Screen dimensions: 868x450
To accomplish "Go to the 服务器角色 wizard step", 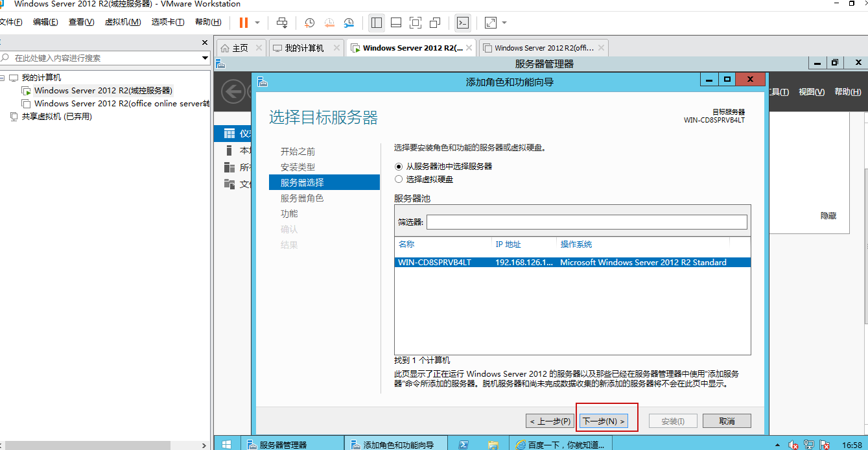I will 302,198.
